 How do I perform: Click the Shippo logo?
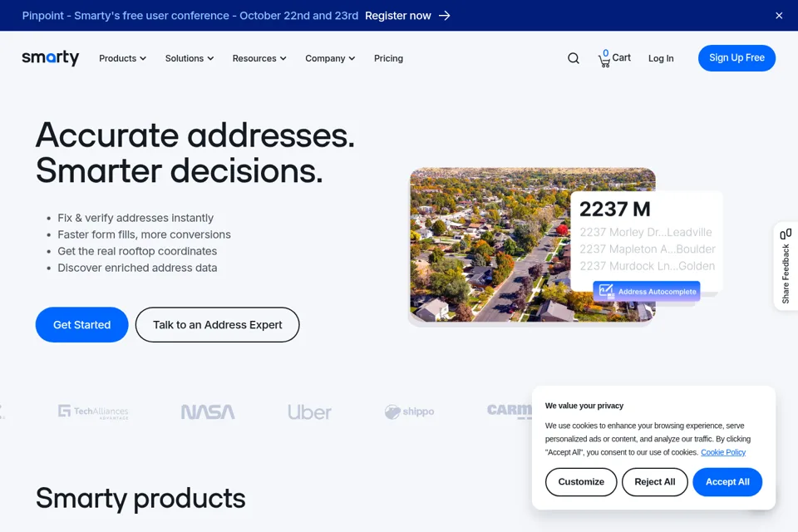pyautogui.click(x=409, y=411)
